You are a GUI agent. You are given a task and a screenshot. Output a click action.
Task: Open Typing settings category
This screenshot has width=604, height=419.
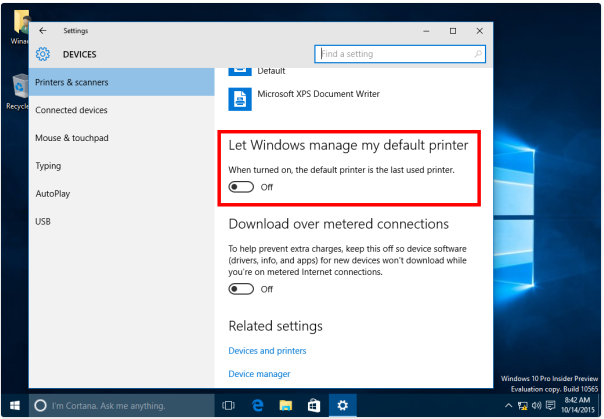point(122,166)
